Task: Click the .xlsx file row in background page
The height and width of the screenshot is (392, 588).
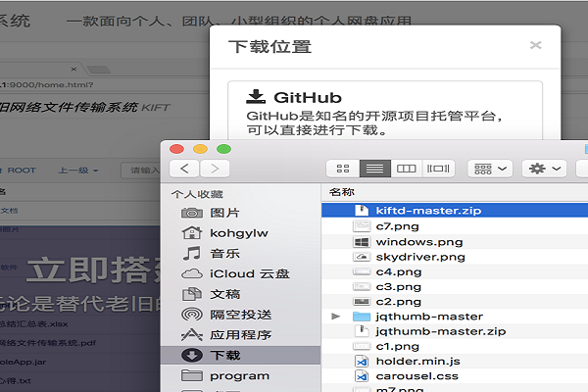Action: pos(80,323)
